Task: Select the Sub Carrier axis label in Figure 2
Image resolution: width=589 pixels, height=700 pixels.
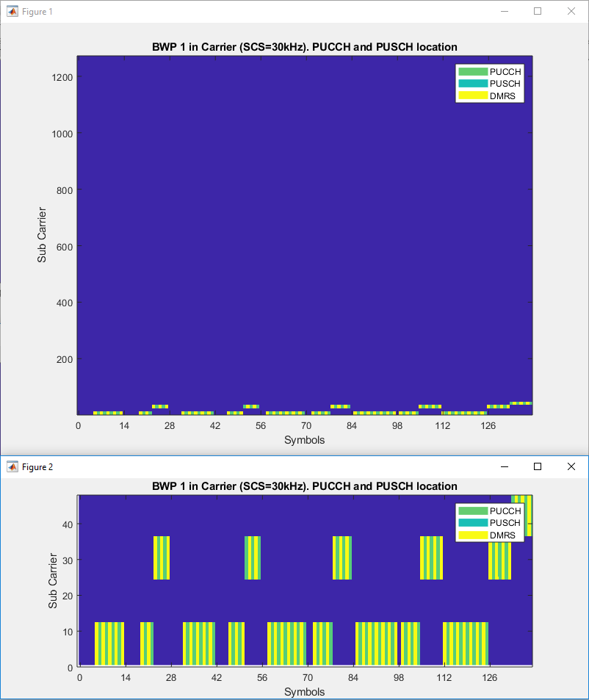Action: 53,581
